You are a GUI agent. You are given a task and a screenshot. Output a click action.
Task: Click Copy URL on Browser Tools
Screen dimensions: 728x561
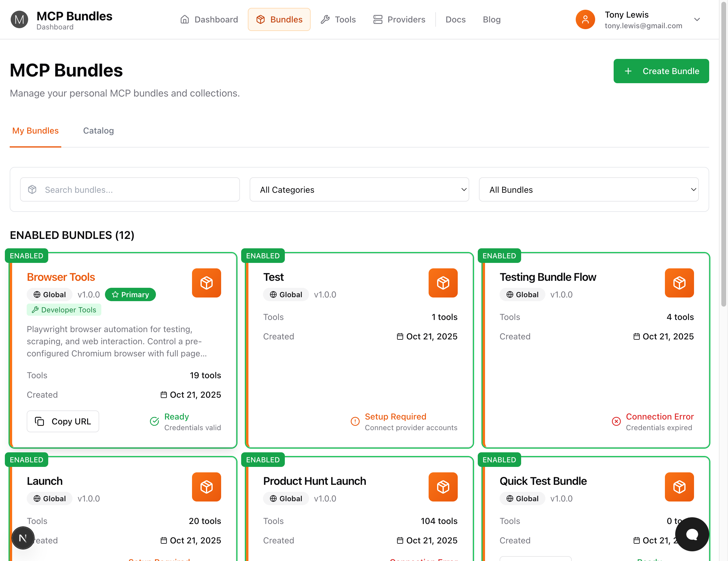tap(63, 421)
